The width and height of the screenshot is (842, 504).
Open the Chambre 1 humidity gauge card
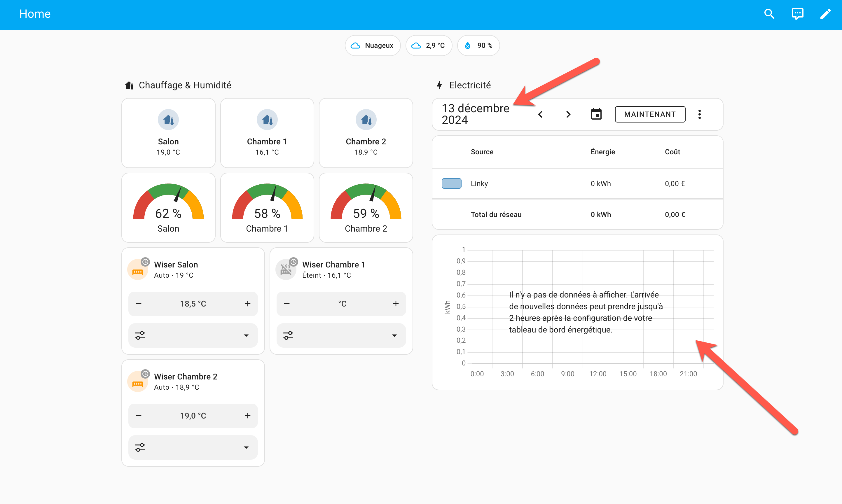[267, 207]
